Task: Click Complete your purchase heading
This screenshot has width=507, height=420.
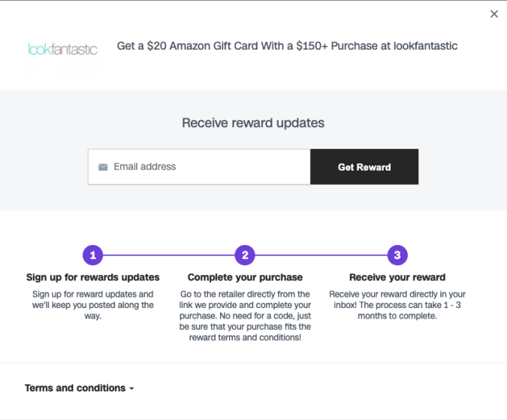Action: (x=245, y=277)
